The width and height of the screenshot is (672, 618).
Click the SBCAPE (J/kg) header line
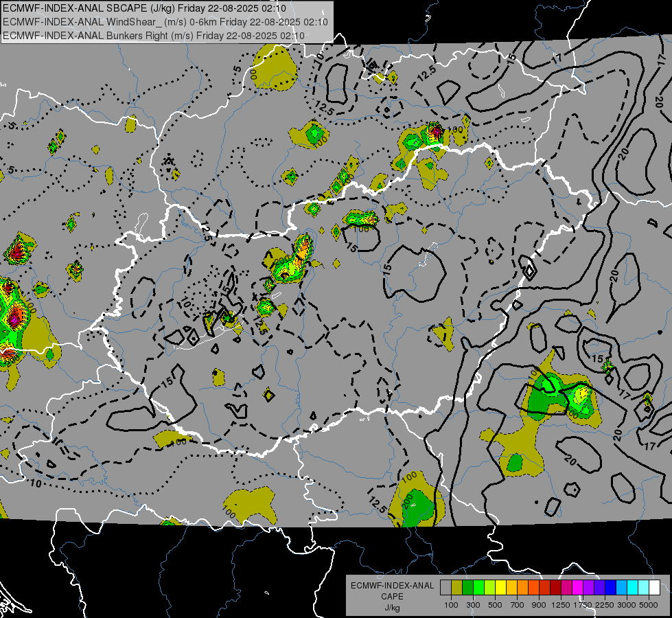click(x=144, y=8)
